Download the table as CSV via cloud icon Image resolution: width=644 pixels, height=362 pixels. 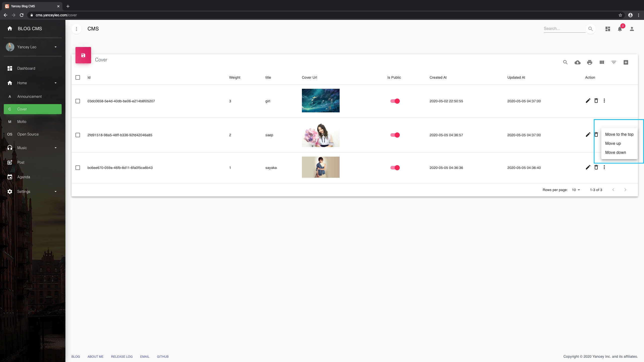click(x=577, y=62)
